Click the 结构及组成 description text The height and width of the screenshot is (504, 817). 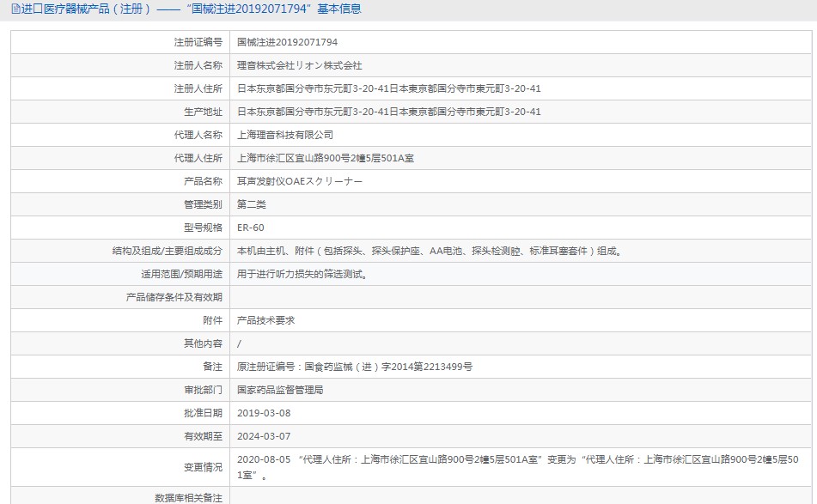pyautogui.click(x=429, y=251)
